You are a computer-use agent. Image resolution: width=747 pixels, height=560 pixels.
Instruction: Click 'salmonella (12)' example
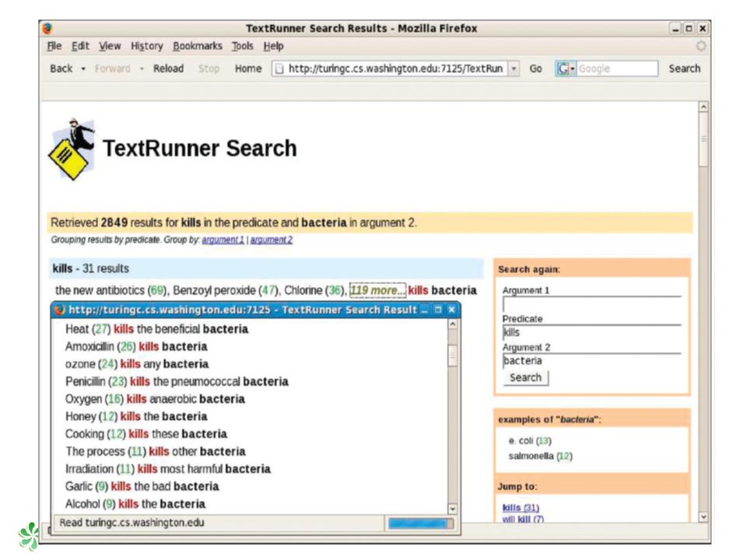coord(540,457)
